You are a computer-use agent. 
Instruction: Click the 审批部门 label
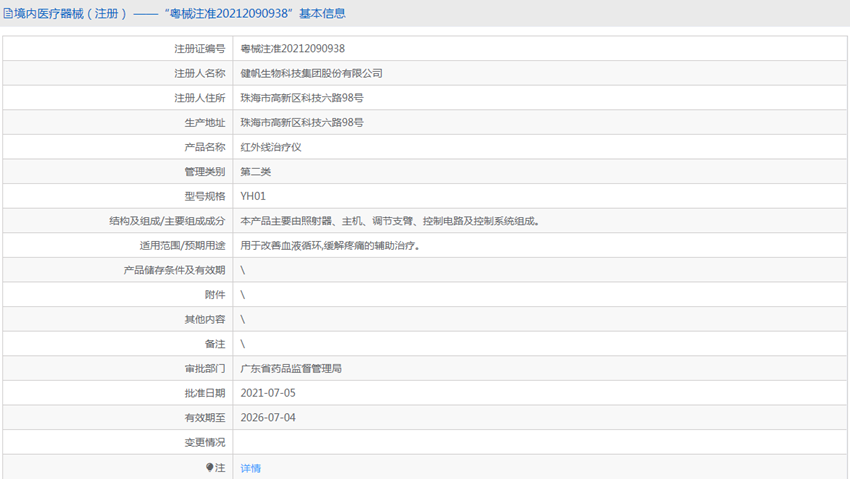coord(205,368)
